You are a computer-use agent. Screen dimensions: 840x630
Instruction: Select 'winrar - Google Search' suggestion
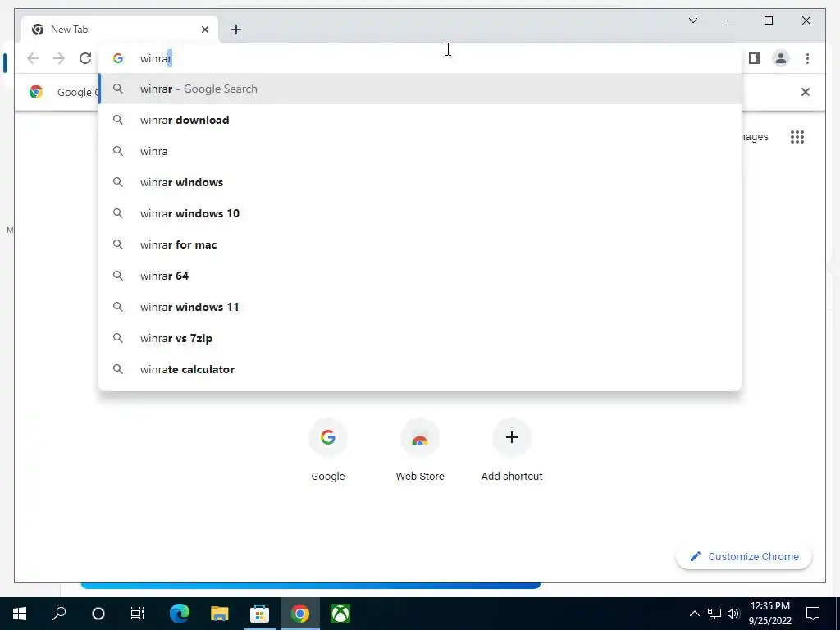pyautogui.click(x=421, y=89)
